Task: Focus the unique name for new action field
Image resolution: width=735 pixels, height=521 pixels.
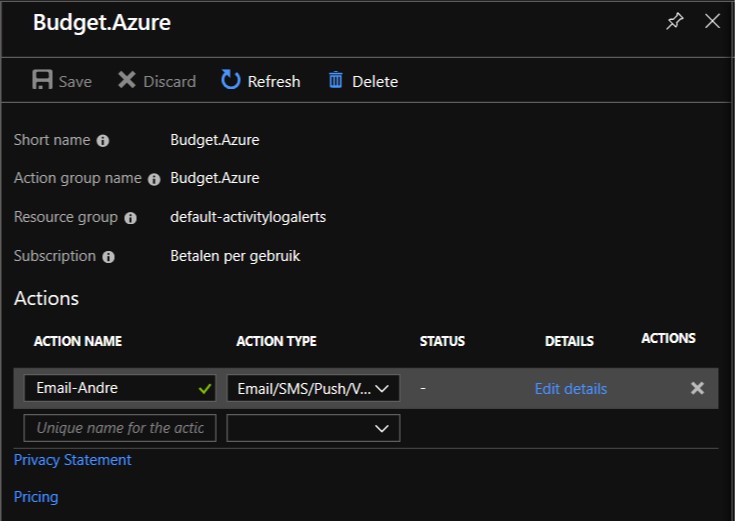Action: click(x=120, y=428)
